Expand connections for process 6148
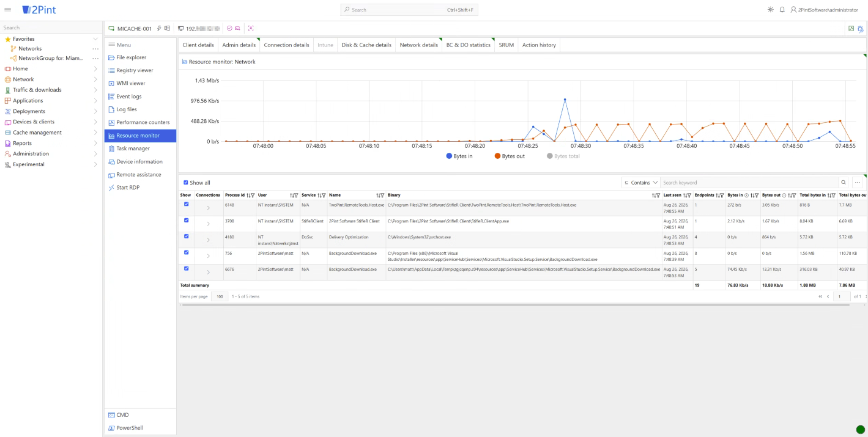Viewport: 868px width, 437px height. point(208,208)
